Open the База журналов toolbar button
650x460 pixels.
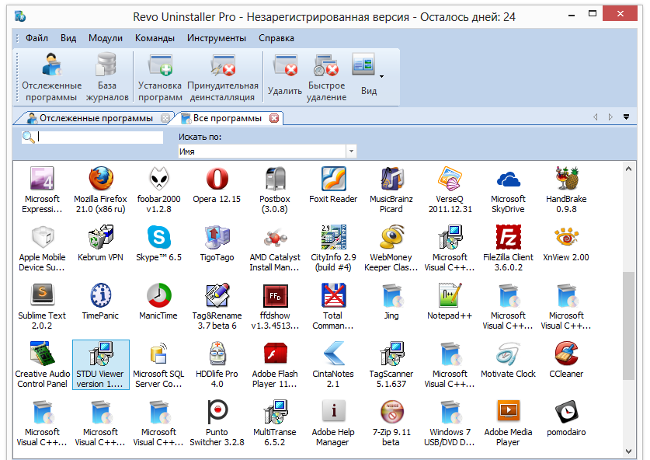coord(107,77)
